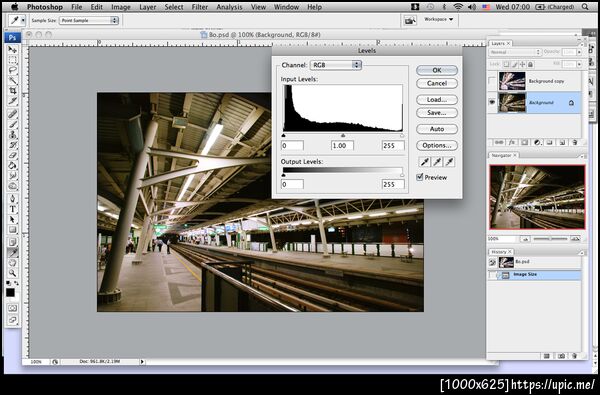Click Cancel in Levels dialog

click(437, 83)
